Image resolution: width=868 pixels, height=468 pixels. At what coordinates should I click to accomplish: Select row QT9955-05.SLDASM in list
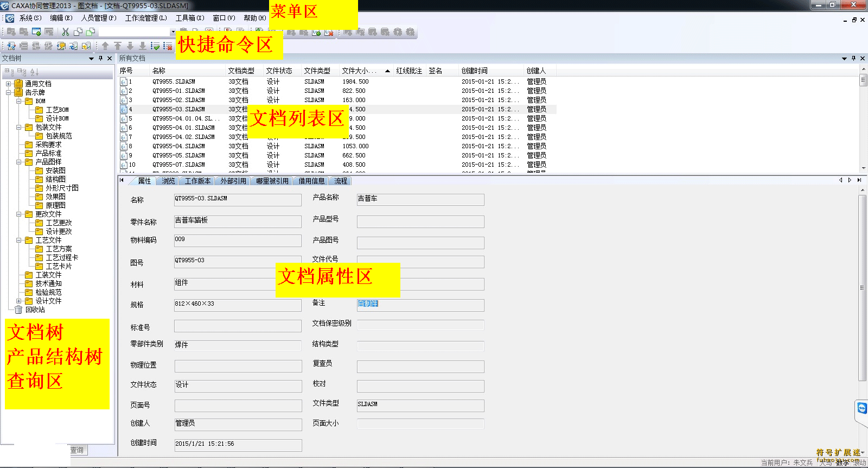point(337,155)
